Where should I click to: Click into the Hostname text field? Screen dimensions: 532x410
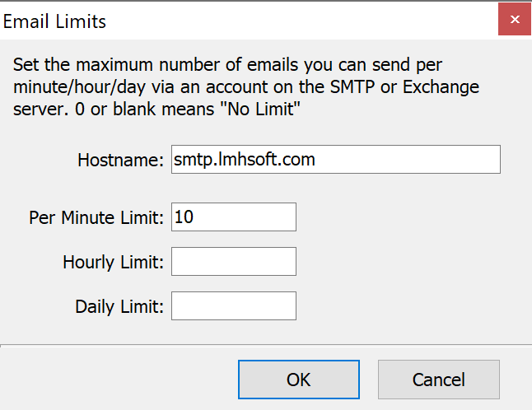click(x=336, y=160)
